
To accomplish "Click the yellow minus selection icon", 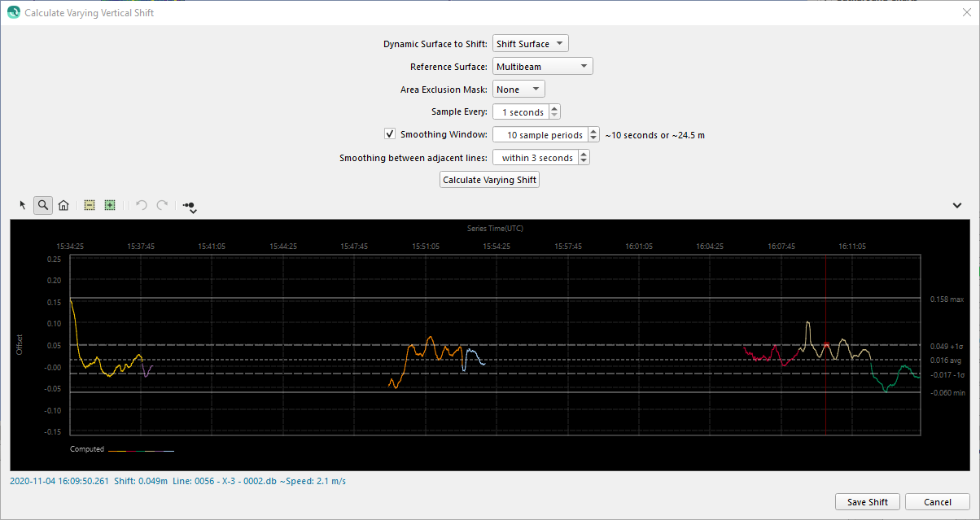I will tap(90, 206).
